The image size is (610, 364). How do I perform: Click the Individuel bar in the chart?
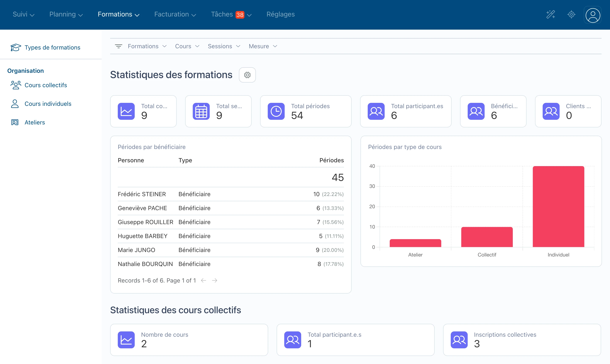coord(558,205)
